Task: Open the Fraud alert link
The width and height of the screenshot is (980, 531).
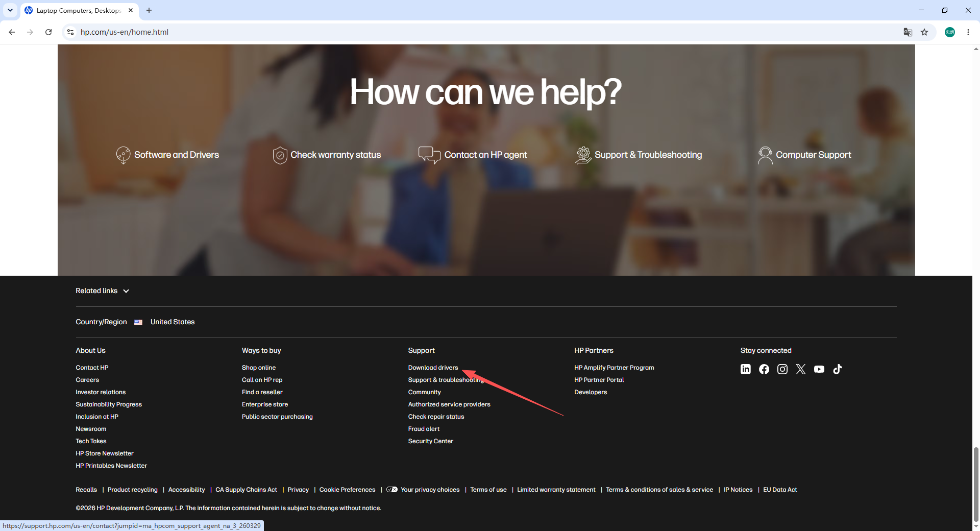Action: [424, 429]
